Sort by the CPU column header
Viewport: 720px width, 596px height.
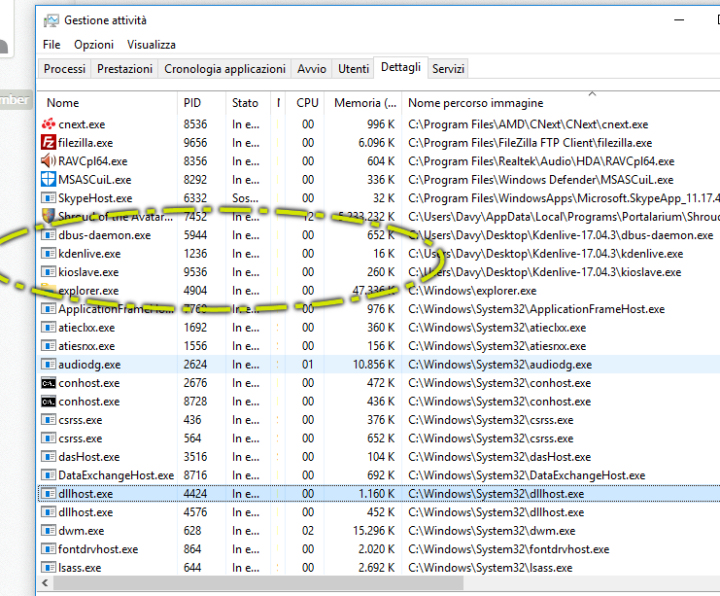point(307,103)
